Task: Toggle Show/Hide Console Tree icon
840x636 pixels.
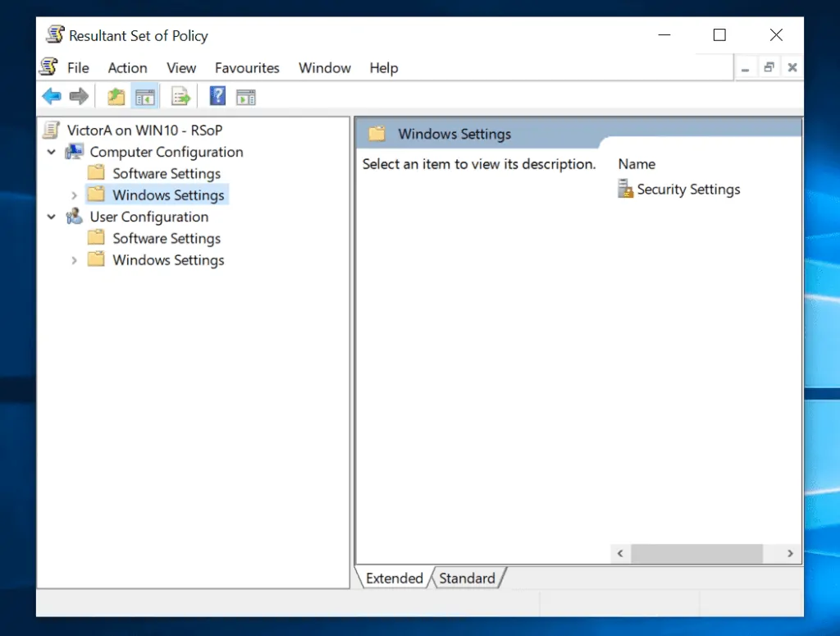Action: pyautogui.click(x=144, y=97)
